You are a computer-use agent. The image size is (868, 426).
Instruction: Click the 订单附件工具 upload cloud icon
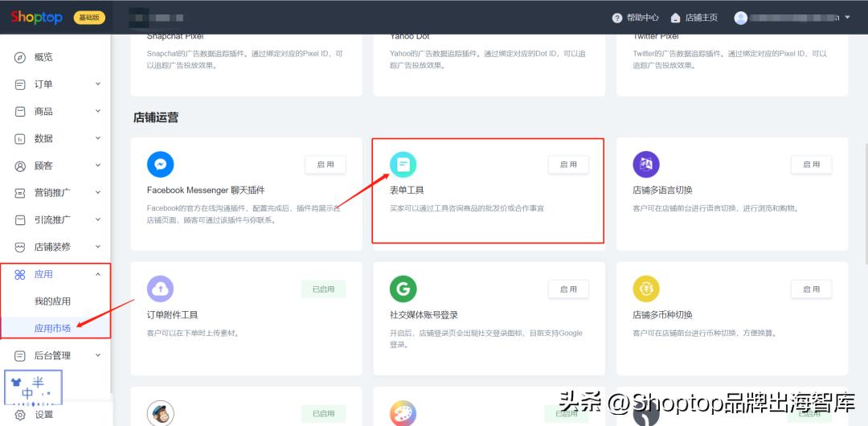[x=161, y=289]
